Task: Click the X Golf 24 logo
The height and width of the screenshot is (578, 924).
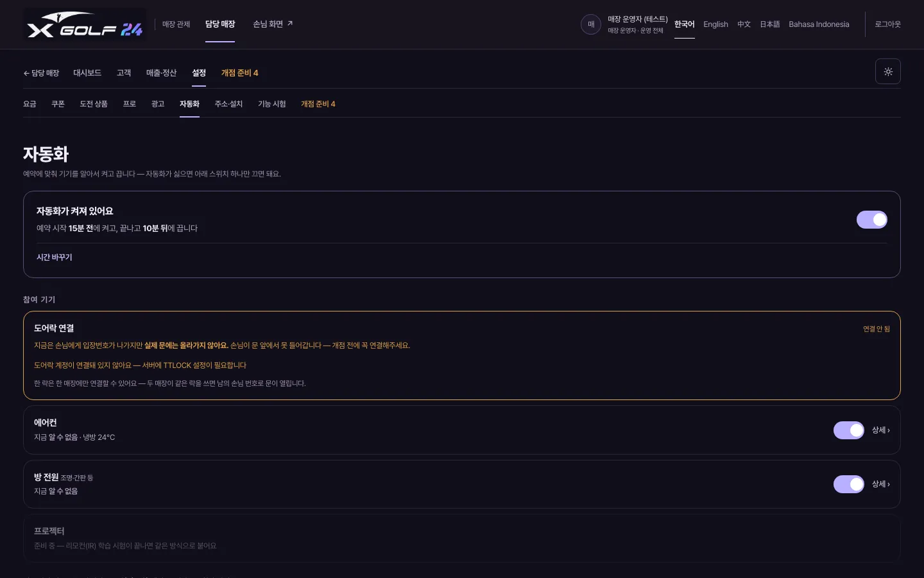Action: pos(85,24)
